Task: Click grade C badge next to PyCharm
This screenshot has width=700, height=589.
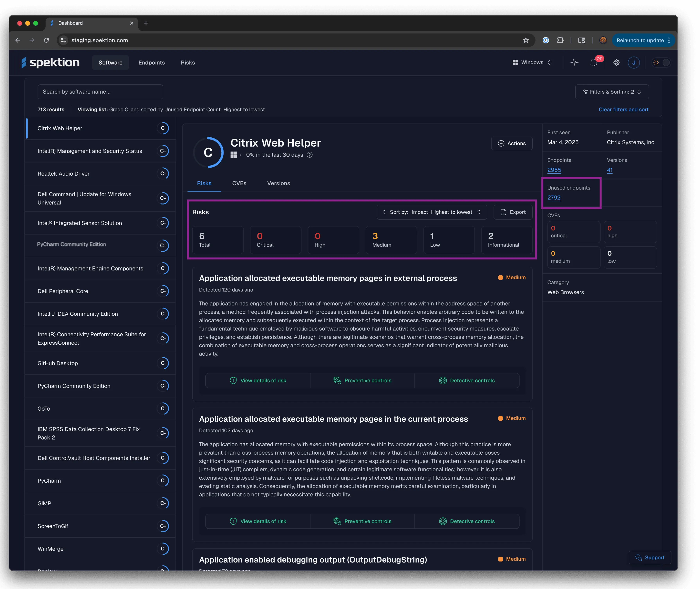Action: pos(163,481)
